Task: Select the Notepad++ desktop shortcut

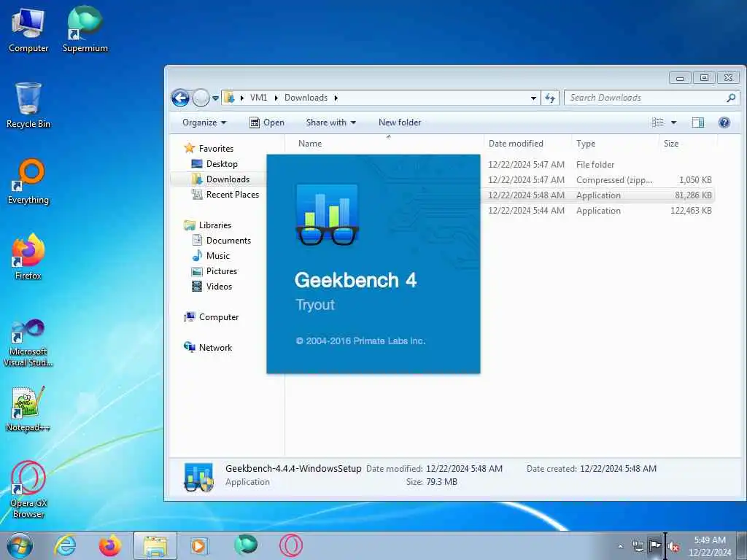Action: coord(28,410)
